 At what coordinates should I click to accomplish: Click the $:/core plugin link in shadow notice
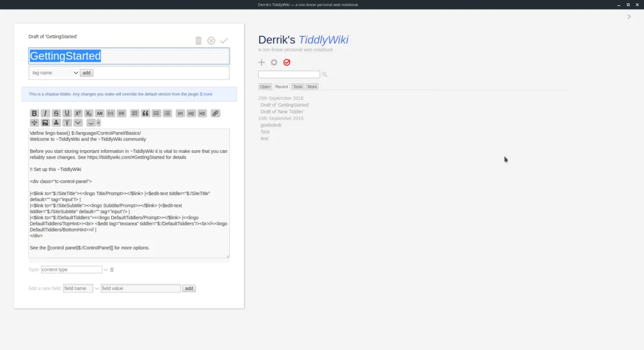[x=206, y=94]
